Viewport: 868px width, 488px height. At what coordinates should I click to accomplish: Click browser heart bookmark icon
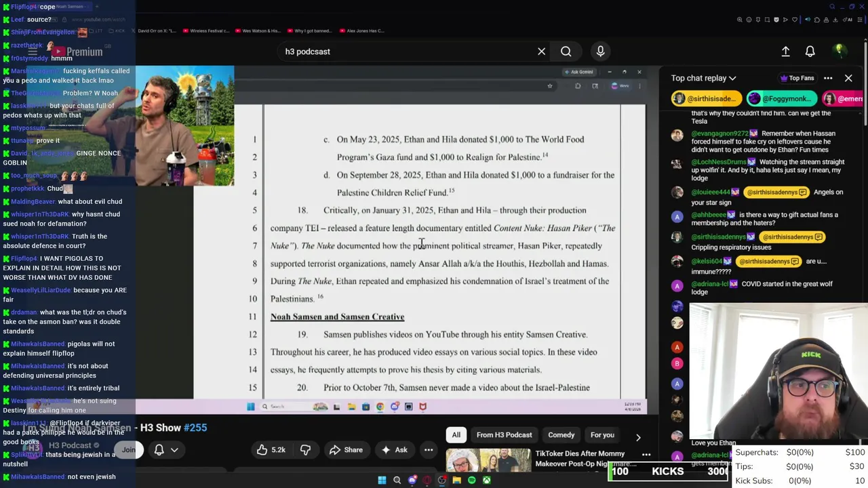tap(795, 20)
